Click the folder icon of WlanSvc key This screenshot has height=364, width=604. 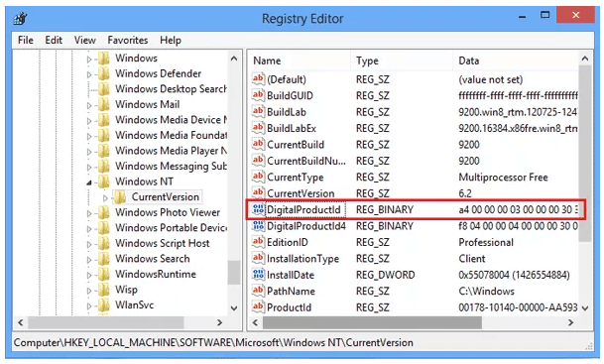(x=103, y=305)
